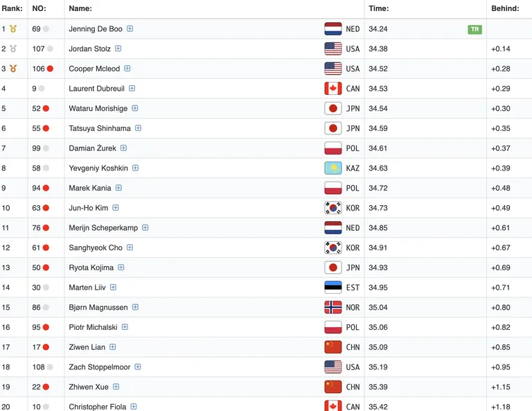Click the bronze medal icon at rank 3
The width and height of the screenshot is (532, 411).
click(13, 69)
